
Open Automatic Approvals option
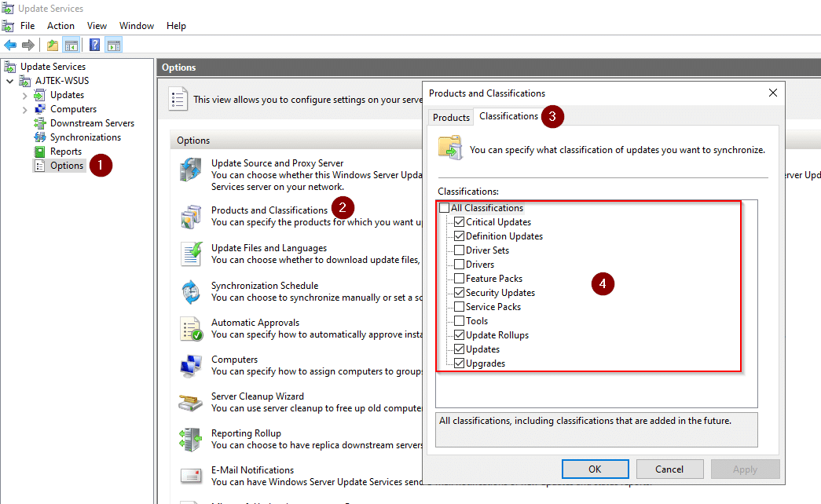(255, 323)
